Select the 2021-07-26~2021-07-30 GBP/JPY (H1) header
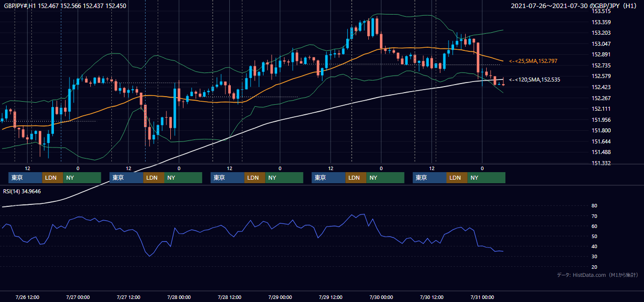Image resolution: width=644 pixels, height=302 pixels. (x=575, y=6)
